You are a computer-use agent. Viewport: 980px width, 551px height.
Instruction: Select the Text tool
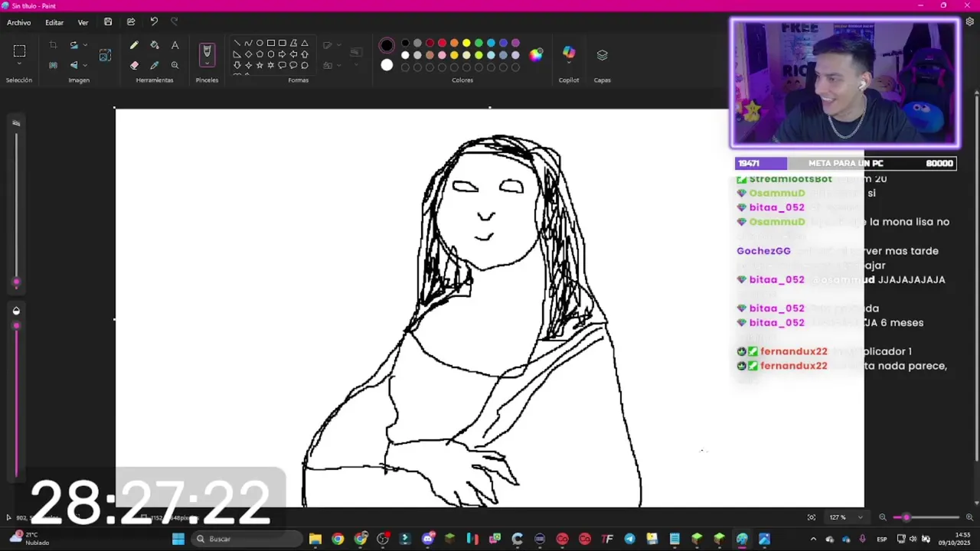pyautogui.click(x=175, y=45)
